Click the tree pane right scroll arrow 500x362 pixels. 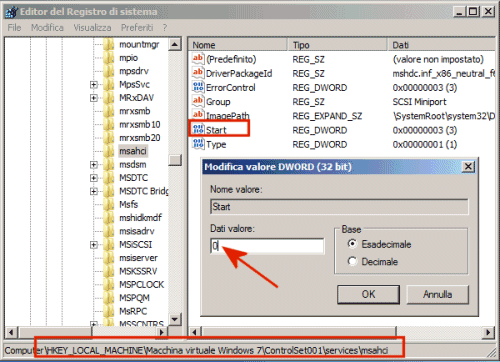pyautogui.click(x=162, y=332)
